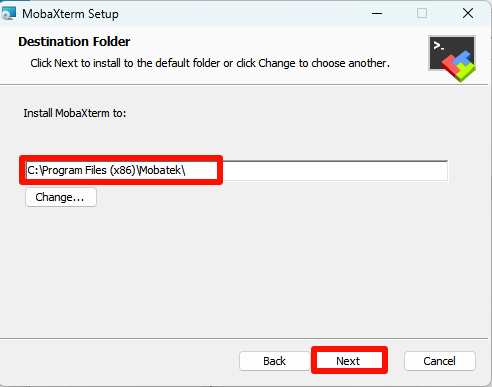Proceed with the Next button
492x387 pixels.
click(349, 361)
